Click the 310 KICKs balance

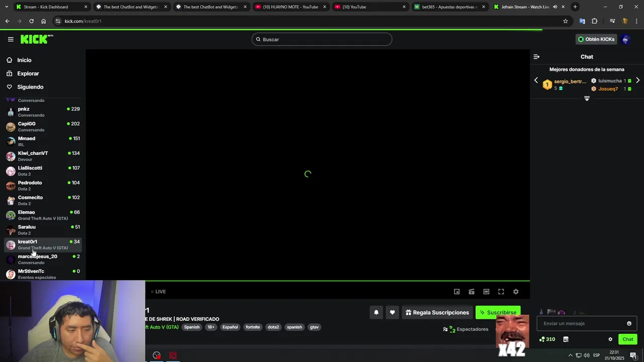(x=547, y=339)
